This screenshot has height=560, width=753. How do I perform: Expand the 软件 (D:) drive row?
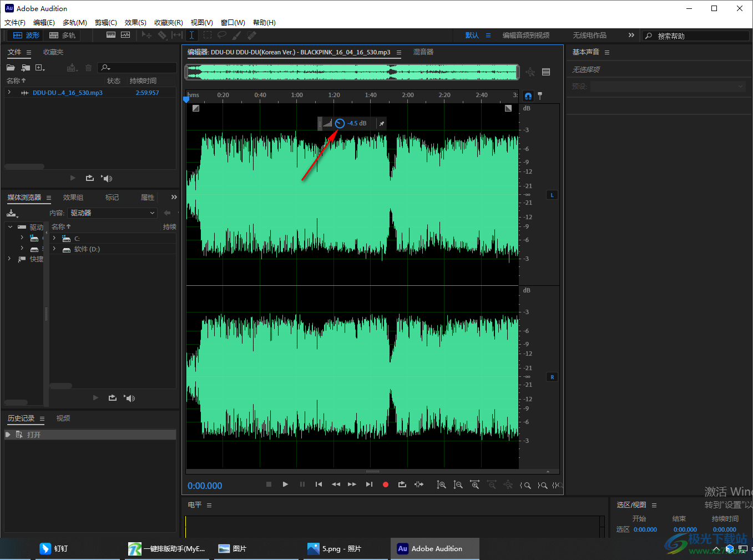[54, 249]
